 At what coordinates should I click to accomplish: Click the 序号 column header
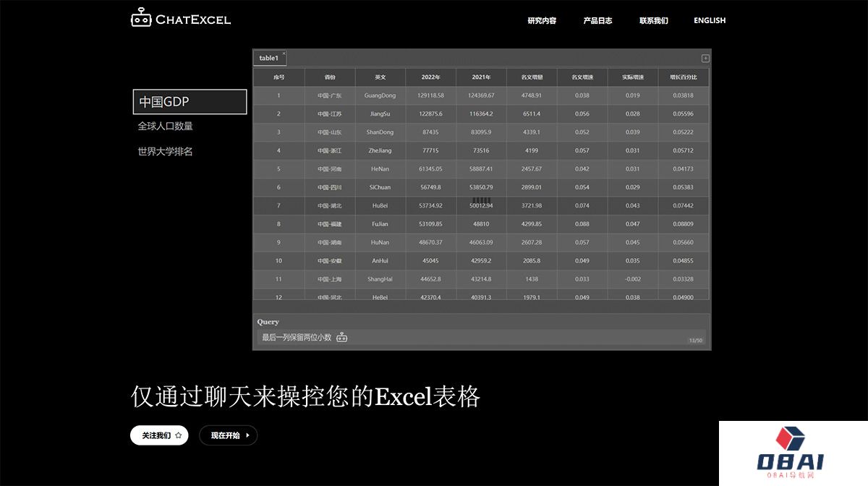pyautogui.click(x=278, y=77)
